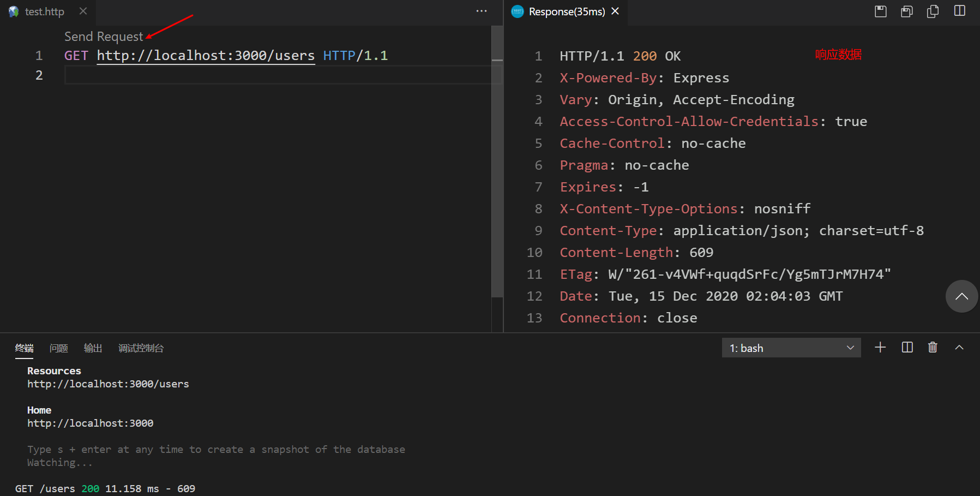Open the 终端 terminal panel tab
Viewport: 980px width, 496px height.
(x=25, y=348)
